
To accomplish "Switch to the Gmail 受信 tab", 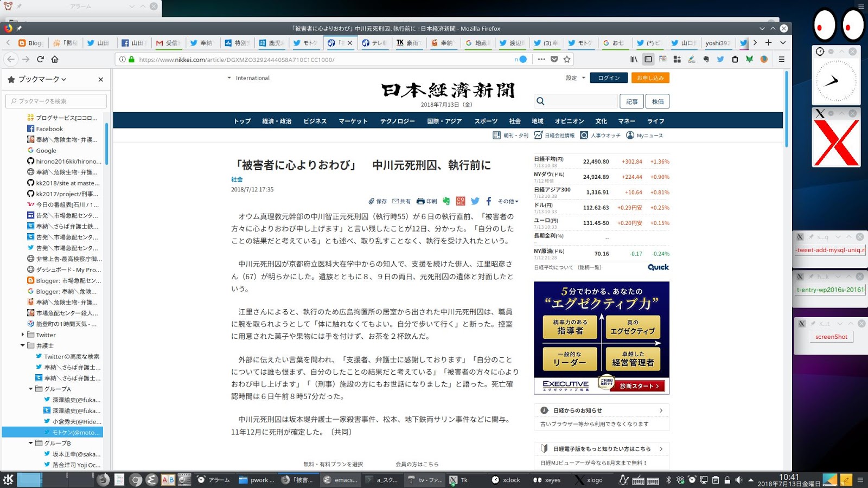I will click(168, 43).
